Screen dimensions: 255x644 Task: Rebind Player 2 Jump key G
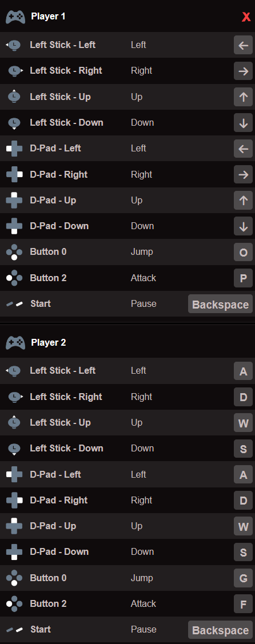[243, 578]
